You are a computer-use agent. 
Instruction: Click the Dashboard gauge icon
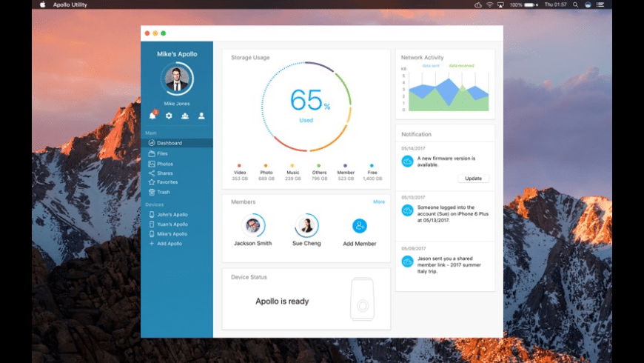(152, 143)
